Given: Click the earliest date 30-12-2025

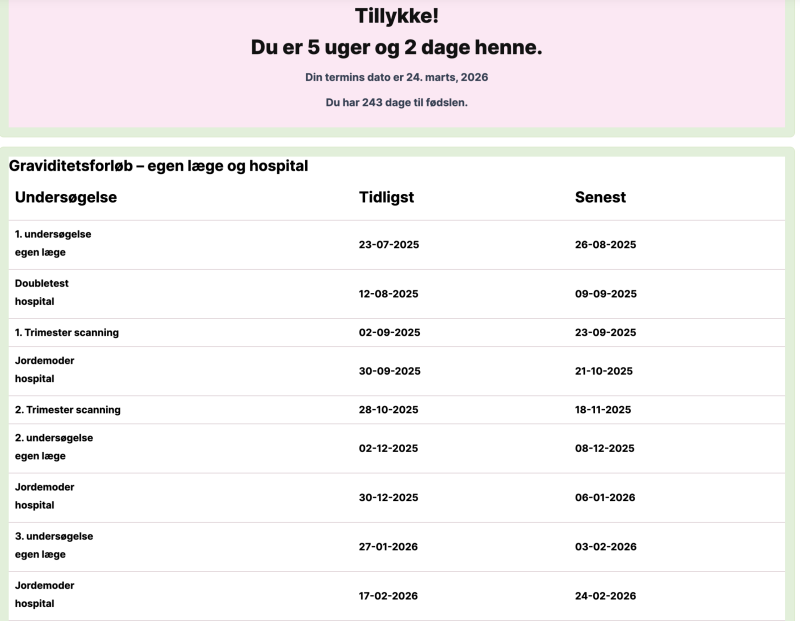Looking at the screenshot, I should pos(388,497).
